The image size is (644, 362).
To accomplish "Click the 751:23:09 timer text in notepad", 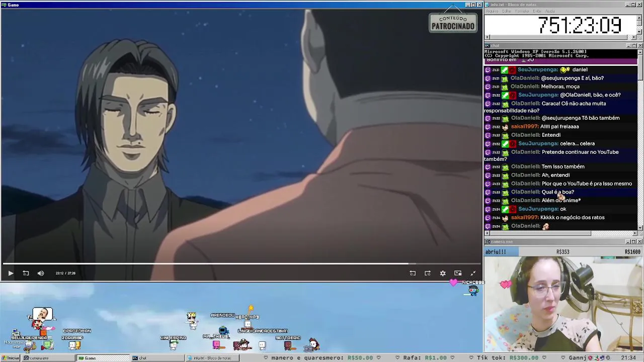I will pyautogui.click(x=580, y=25).
